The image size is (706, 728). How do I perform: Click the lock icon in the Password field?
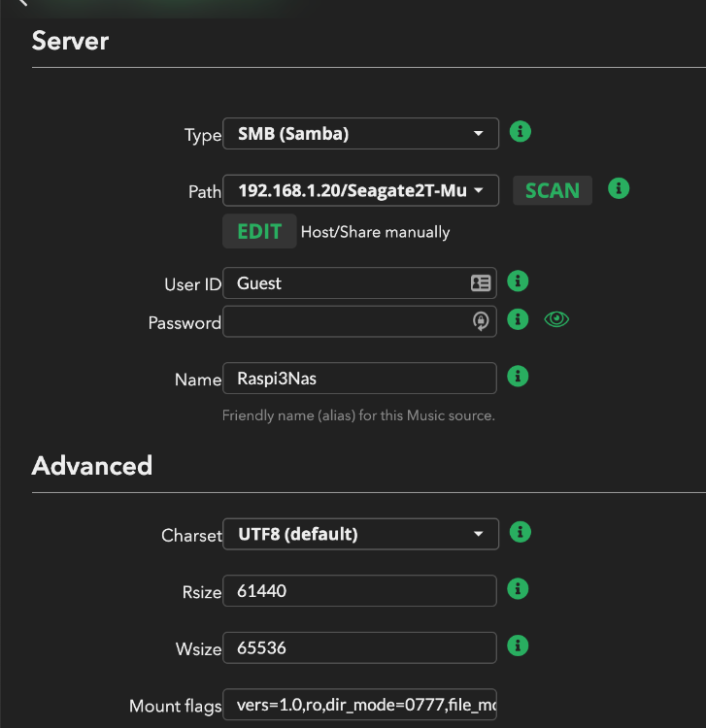tap(481, 322)
